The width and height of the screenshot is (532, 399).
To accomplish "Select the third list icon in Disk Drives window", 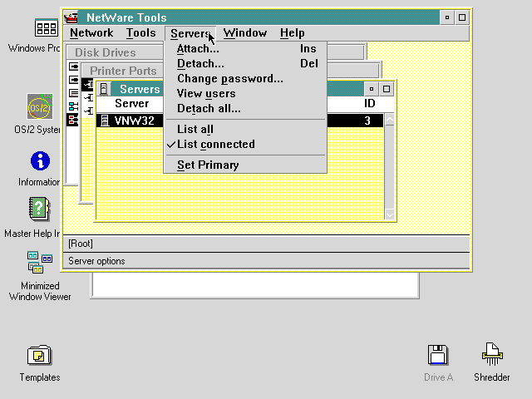I will 73,93.
